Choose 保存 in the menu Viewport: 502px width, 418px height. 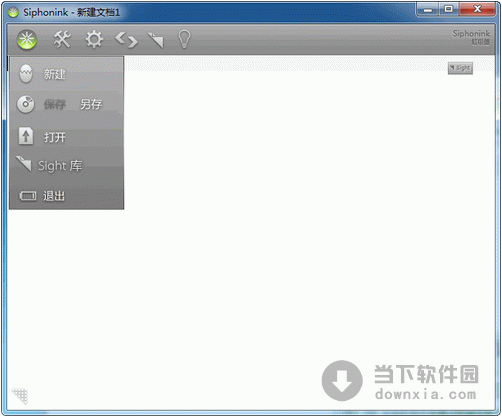point(55,105)
